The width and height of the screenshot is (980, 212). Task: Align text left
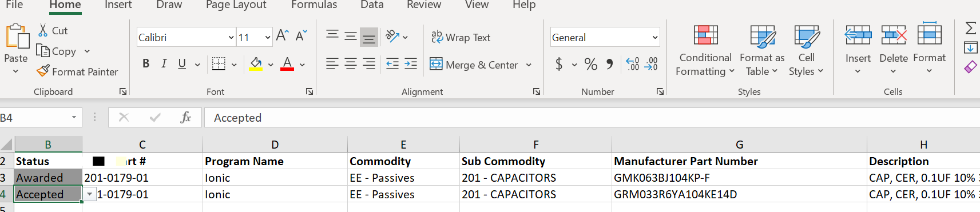332,64
